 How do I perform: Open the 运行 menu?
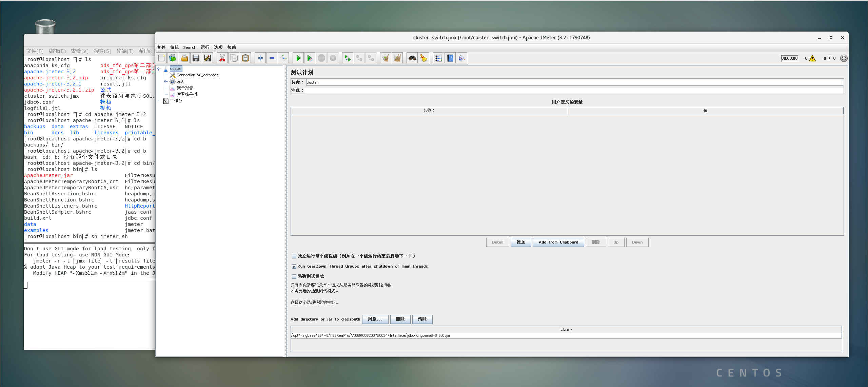(204, 47)
